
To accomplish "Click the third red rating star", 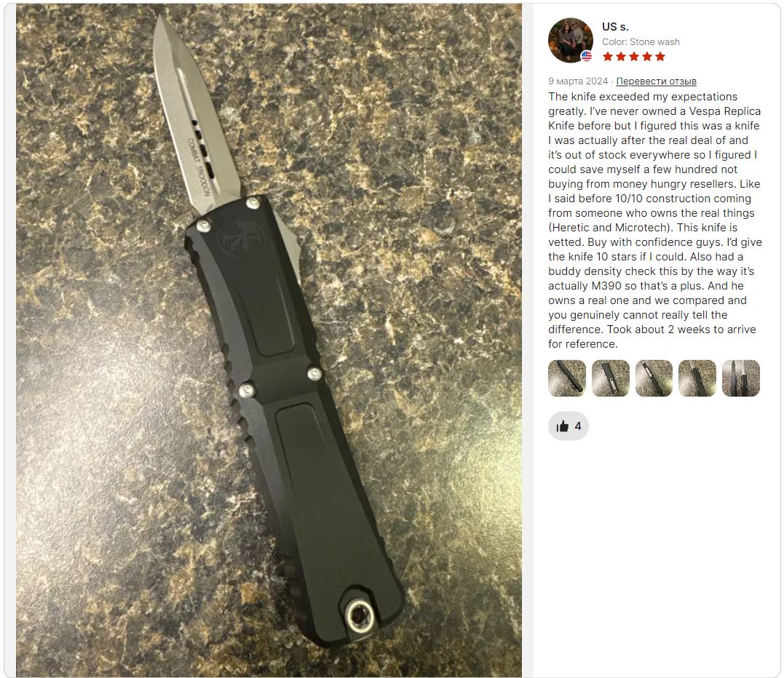I will [634, 57].
